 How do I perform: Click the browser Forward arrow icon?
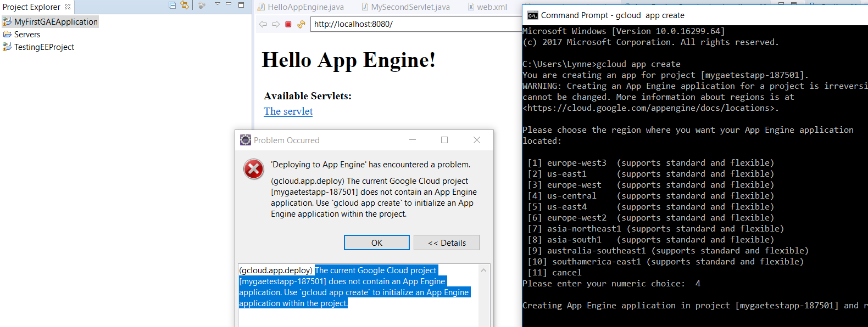(276, 24)
